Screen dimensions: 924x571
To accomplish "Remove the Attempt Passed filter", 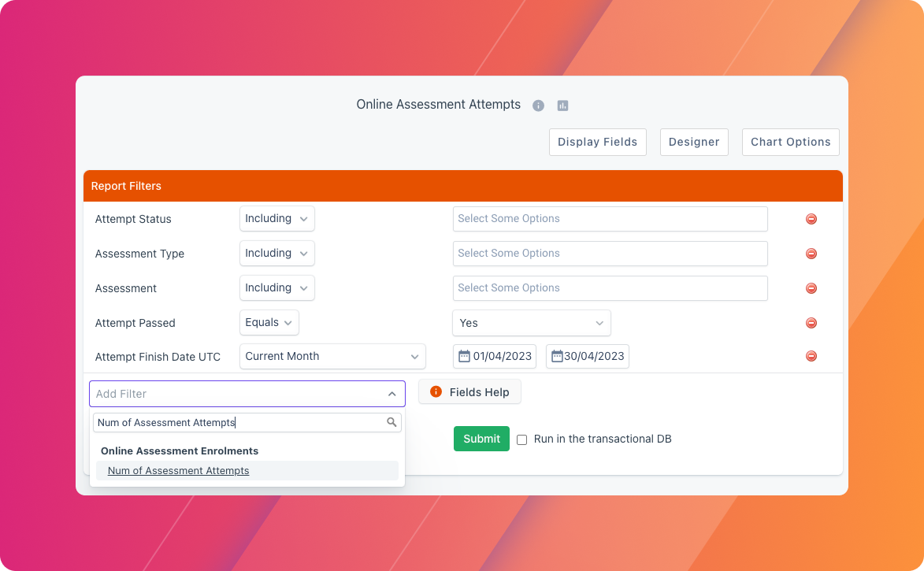I will (811, 322).
